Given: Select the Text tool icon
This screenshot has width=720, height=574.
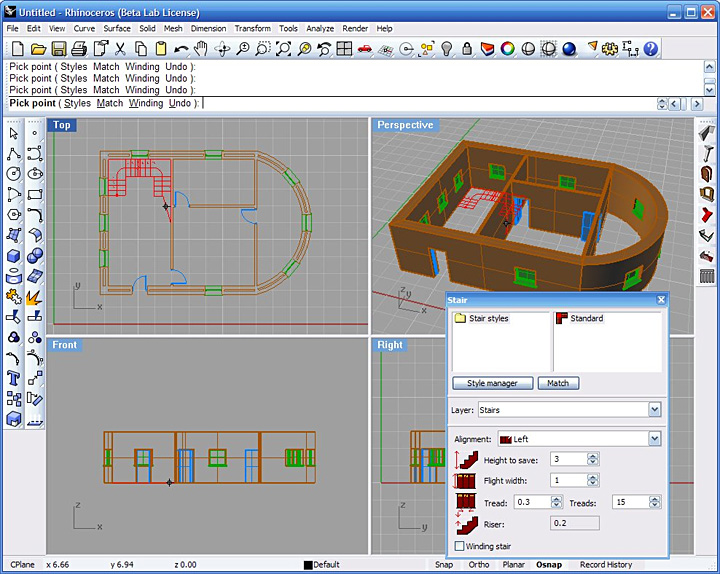Looking at the screenshot, I should [x=13, y=379].
